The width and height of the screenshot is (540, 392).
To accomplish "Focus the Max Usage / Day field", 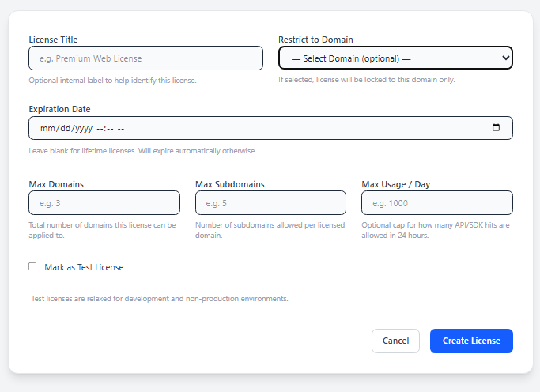I will tap(436, 203).
